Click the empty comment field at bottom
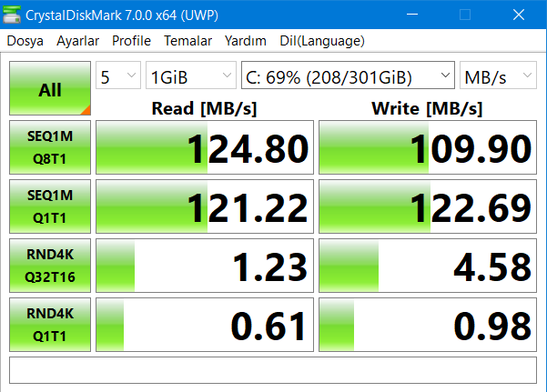 tap(273, 370)
